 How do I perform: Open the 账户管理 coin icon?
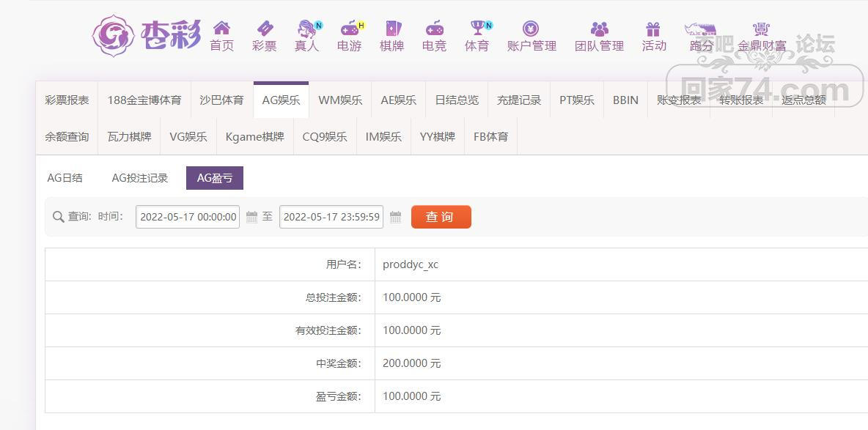pos(531,29)
